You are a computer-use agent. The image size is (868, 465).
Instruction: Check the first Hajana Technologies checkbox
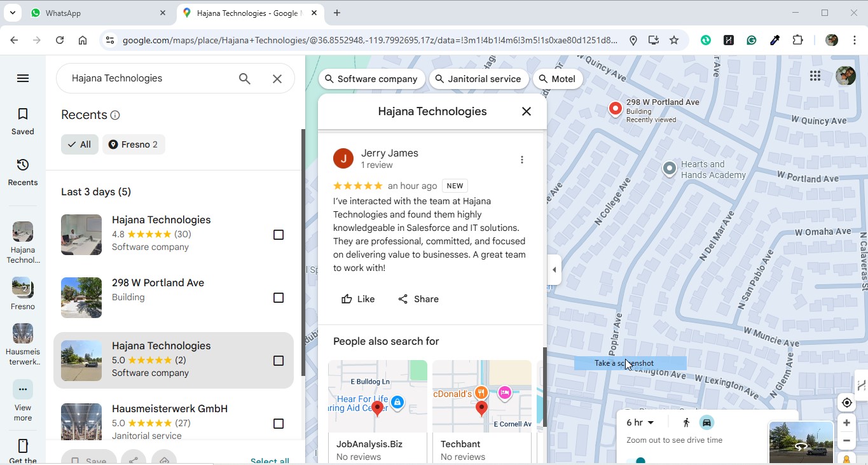279,235
